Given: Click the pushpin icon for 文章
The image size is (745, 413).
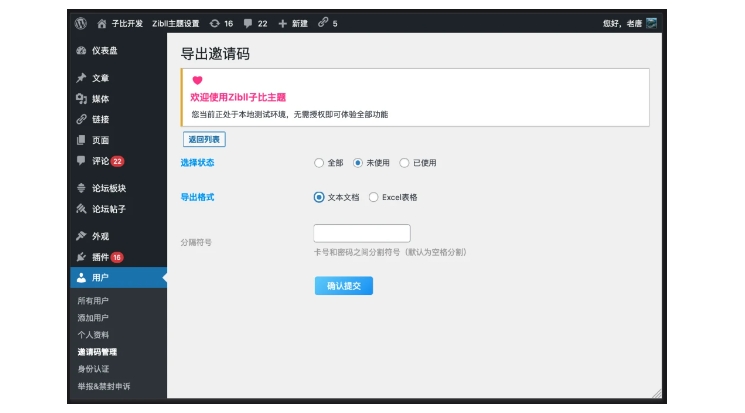Looking at the screenshot, I should [x=81, y=77].
